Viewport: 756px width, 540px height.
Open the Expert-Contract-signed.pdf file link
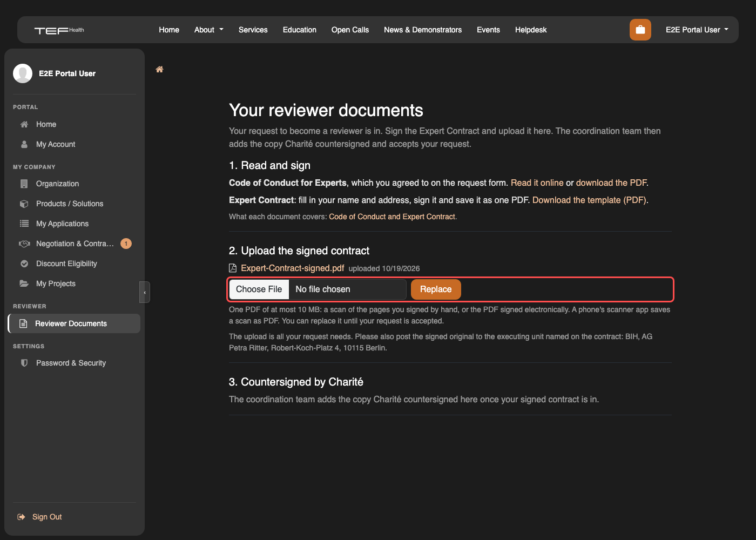(293, 268)
